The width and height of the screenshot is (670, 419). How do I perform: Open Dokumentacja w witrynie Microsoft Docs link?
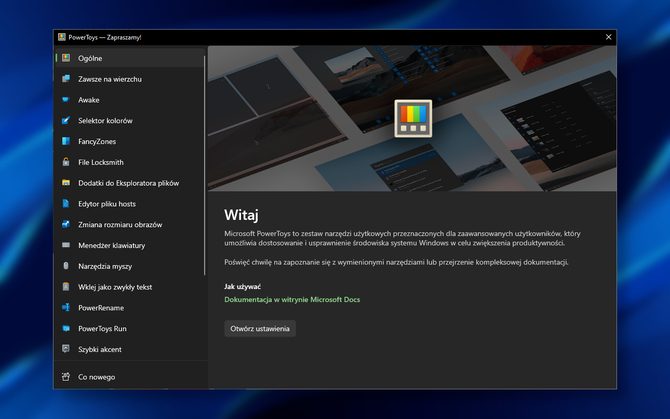pos(292,299)
